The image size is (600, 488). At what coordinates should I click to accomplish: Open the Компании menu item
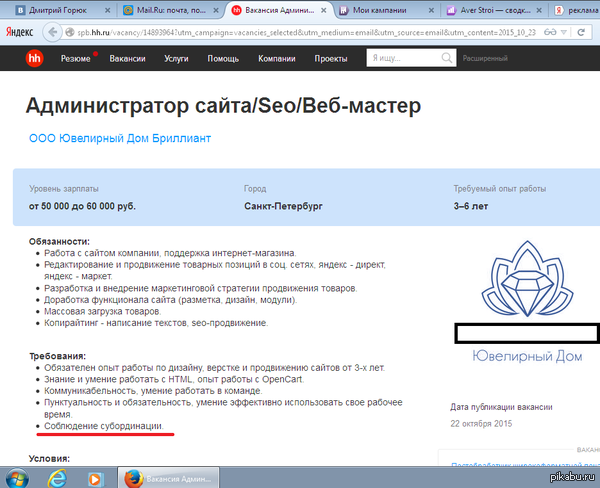(277, 59)
